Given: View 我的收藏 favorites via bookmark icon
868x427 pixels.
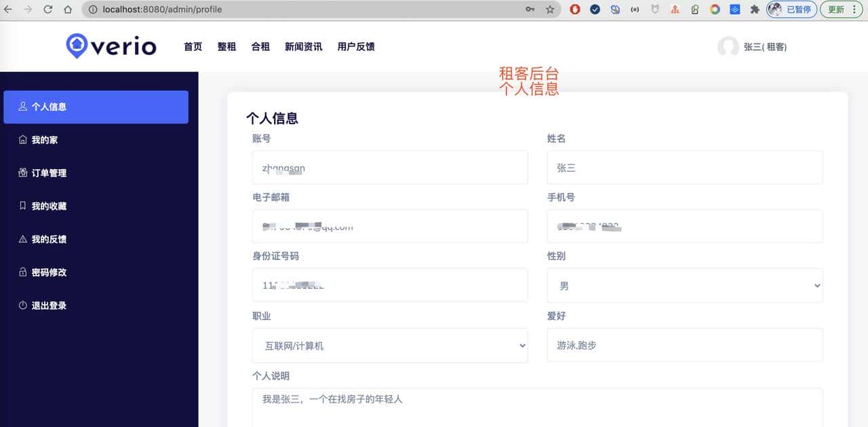Looking at the screenshot, I should [x=22, y=206].
